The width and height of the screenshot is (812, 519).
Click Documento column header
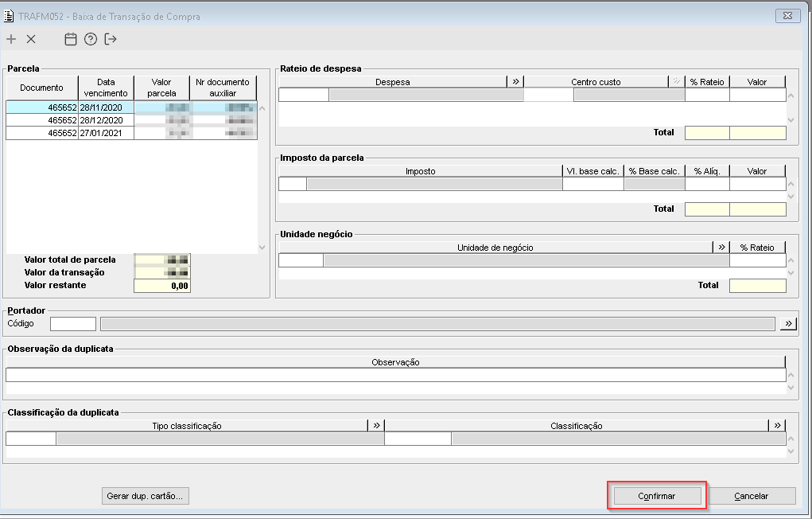click(41, 88)
